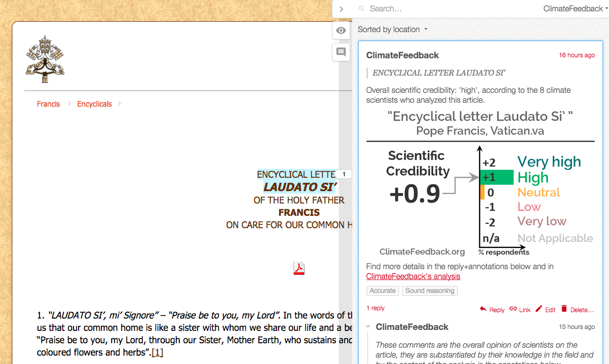Viewport: 609px width, 364px height.
Task: Click the quoted ENCYCLICAL LETTER LAUDATO SI' excerpt
Action: [x=439, y=73]
